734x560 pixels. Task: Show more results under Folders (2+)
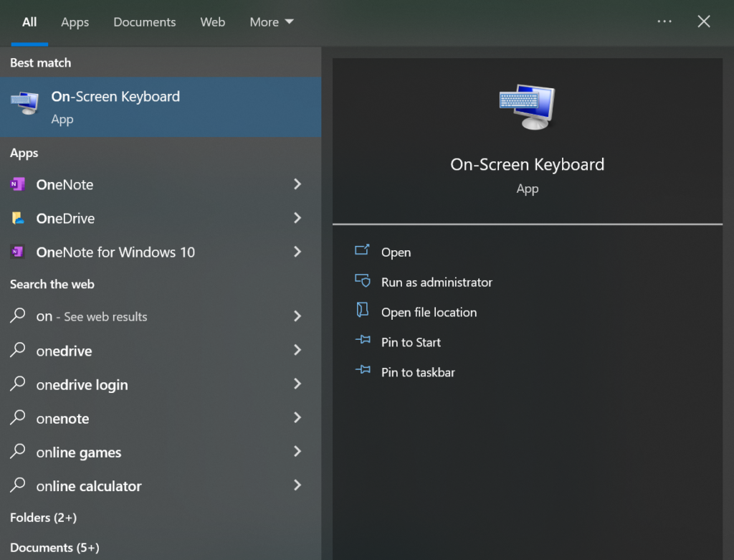click(x=43, y=517)
